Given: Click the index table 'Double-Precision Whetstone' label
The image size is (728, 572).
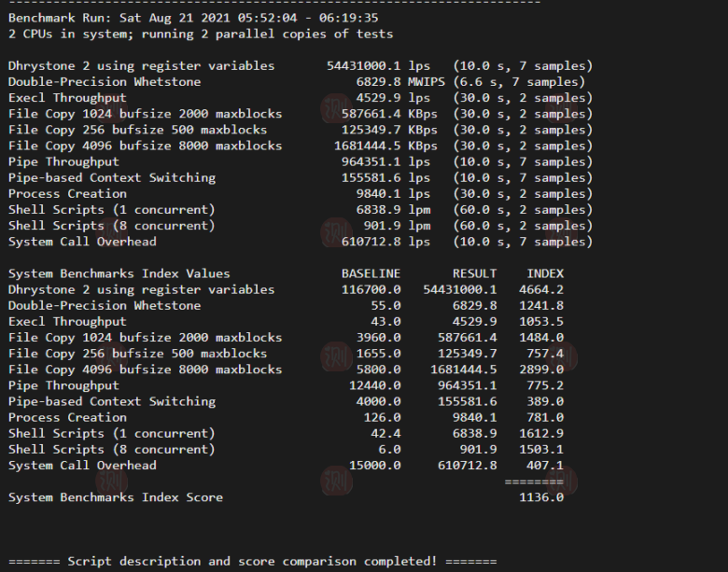Looking at the screenshot, I should point(105,306).
